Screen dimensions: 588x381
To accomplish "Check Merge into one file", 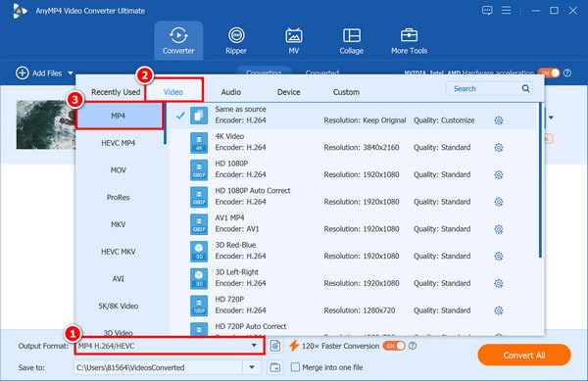I will [296, 367].
